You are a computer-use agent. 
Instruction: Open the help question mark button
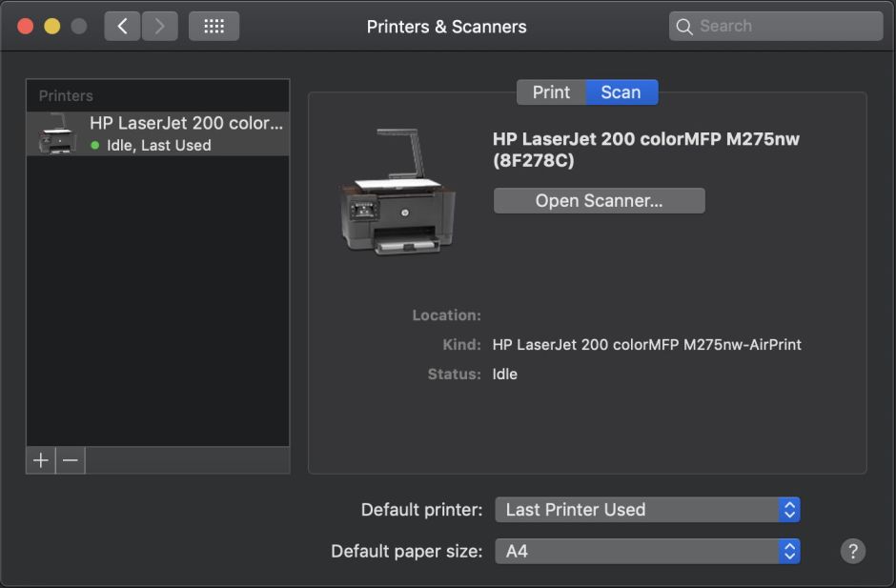coord(853,551)
